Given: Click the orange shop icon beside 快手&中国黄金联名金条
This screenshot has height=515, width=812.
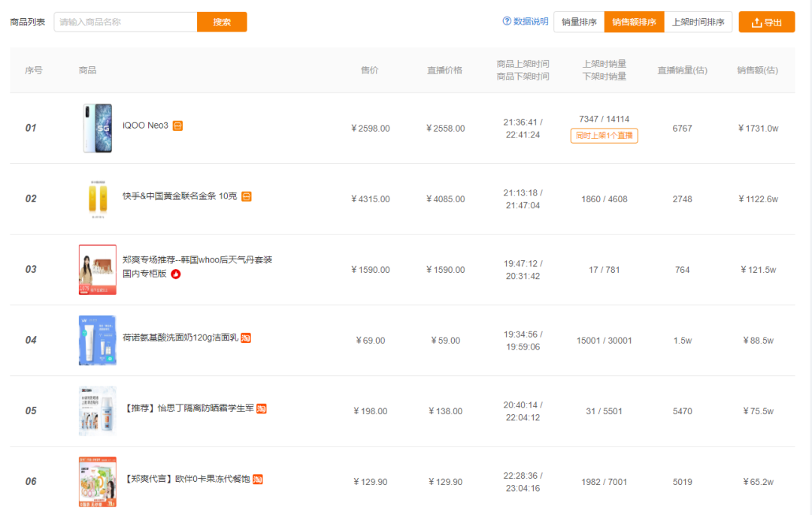Looking at the screenshot, I should 247,197.
